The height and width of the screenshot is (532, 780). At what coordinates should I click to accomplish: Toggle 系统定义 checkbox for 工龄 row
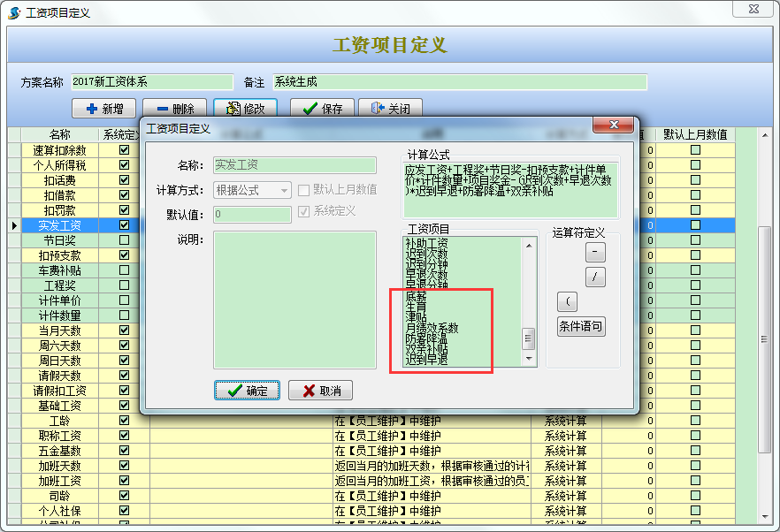[x=125, y=420]
